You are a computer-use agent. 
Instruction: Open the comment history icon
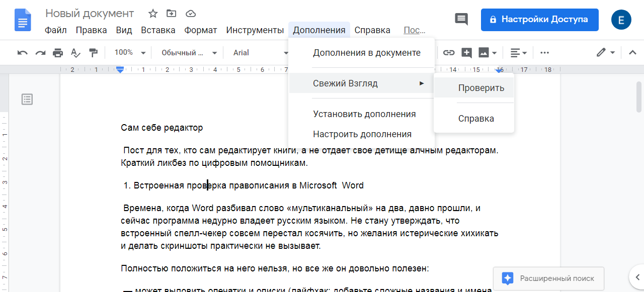tap(461, 20)
